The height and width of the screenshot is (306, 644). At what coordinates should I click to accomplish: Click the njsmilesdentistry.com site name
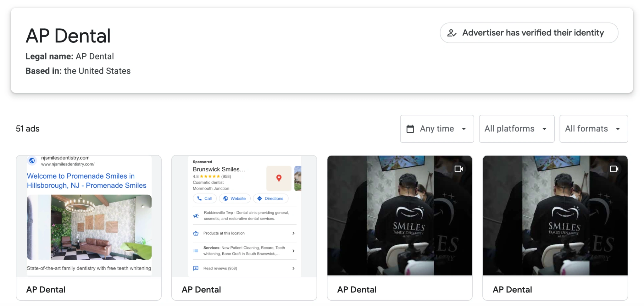pyautogui.click(x=65, y=158)
